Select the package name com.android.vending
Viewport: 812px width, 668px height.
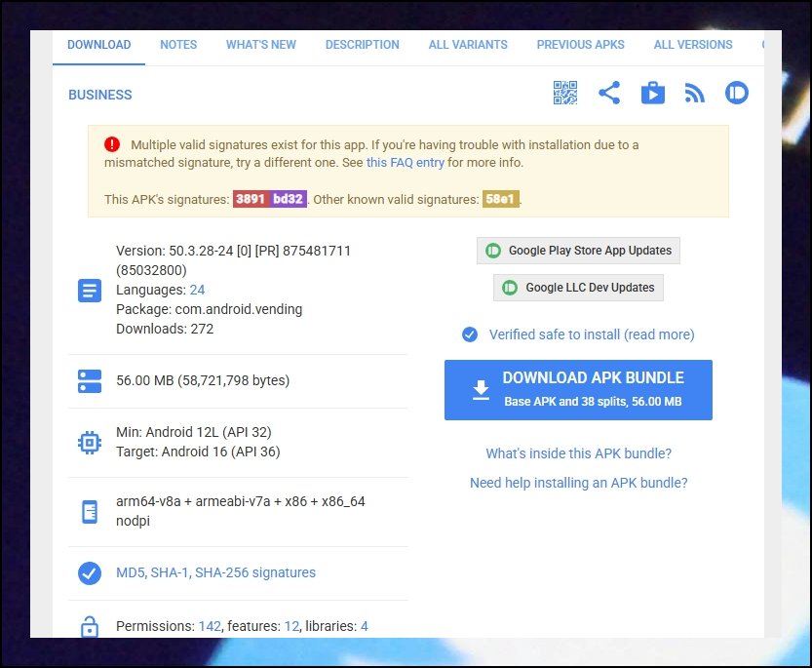click(239, 309)
